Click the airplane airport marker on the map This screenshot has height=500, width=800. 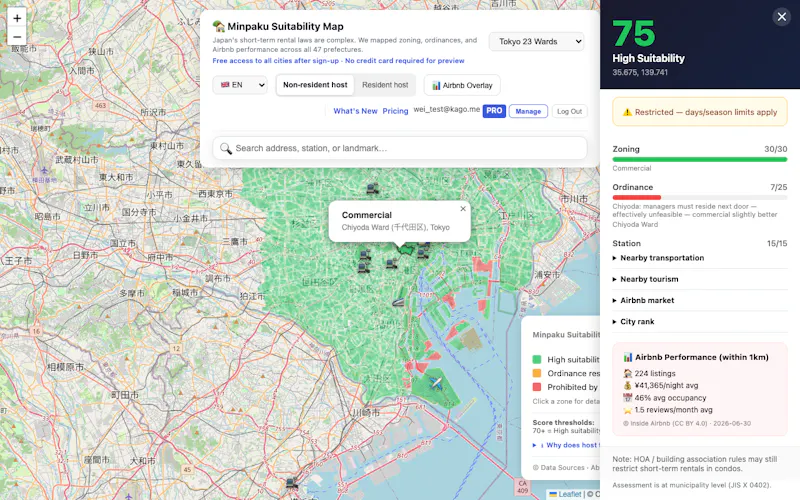coord(435,382)
